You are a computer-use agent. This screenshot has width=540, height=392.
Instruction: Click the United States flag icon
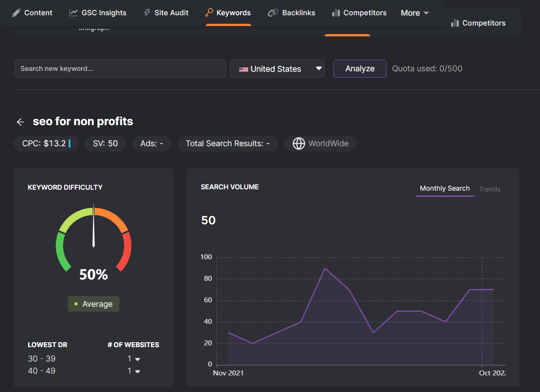(244, 69)
